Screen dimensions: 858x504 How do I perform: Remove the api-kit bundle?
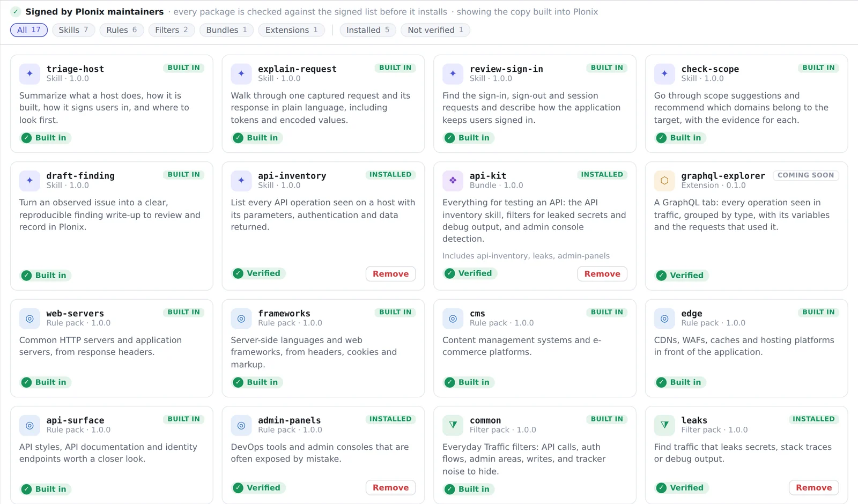(602, 274)
